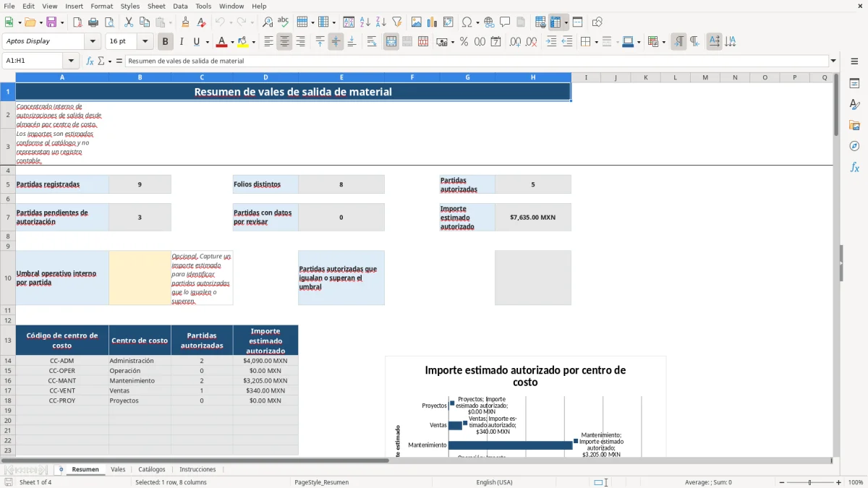The image size is (868, 488).
Task: Insert hyperlink globe icon
Action: (x=489, y=22)
